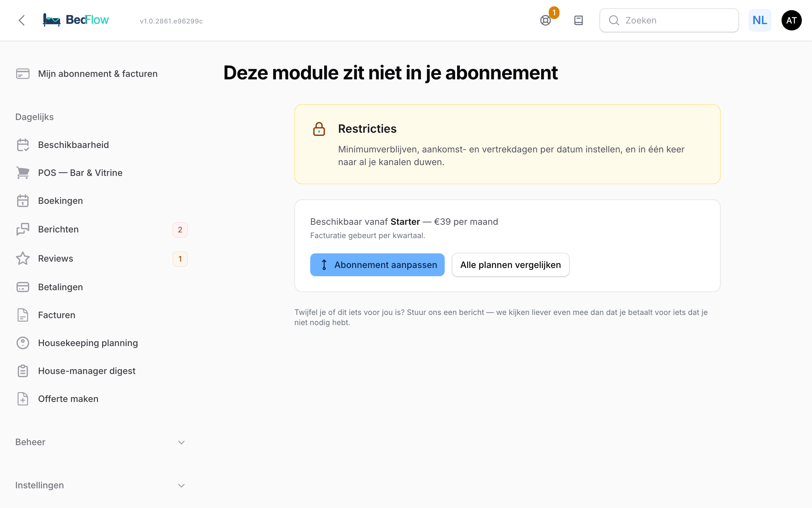Image resolution: width=812 pixels, height=508 pixels.
Task: Click the Dagelijks section heading
Action: point(35,117)
